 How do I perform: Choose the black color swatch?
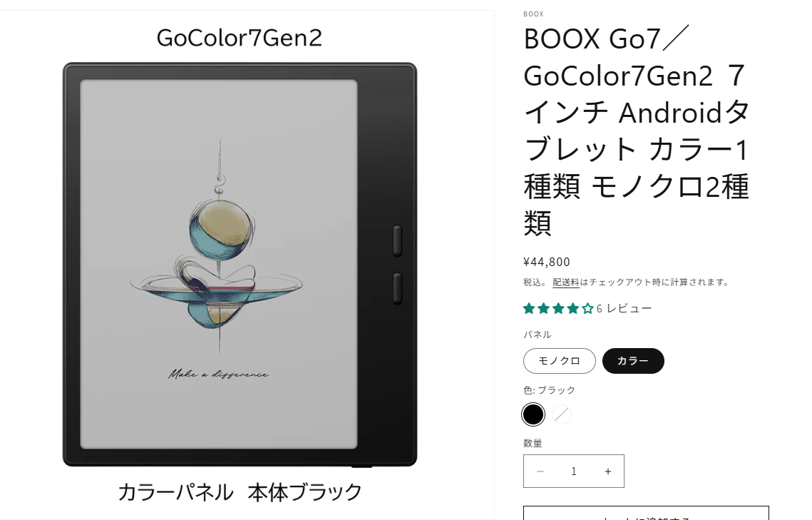tap(533, 414)
